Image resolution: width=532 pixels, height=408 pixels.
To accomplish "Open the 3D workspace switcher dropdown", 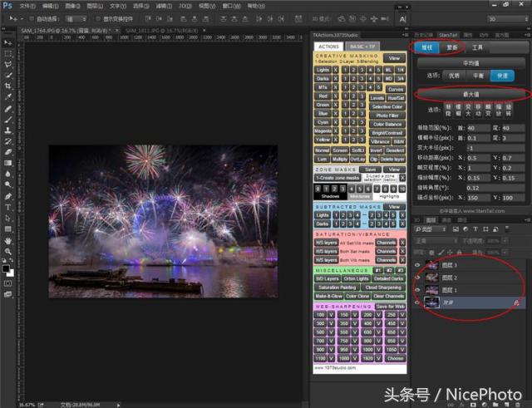I will 508,19.
